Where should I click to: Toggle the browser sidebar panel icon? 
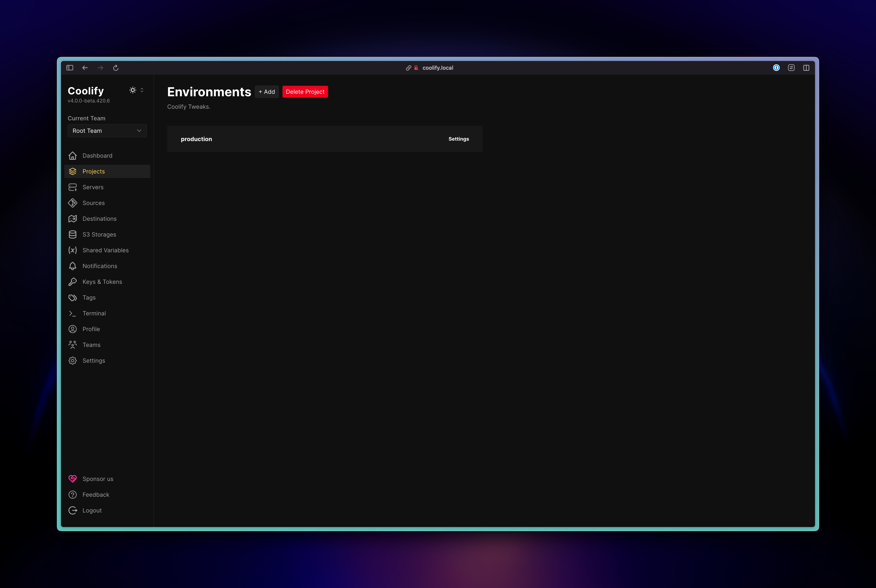(x=70, y=68)
